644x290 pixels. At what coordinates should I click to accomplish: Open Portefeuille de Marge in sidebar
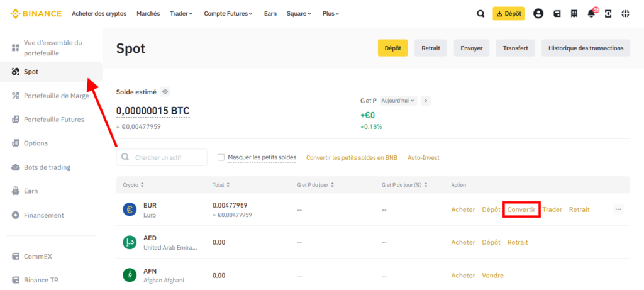51,96
